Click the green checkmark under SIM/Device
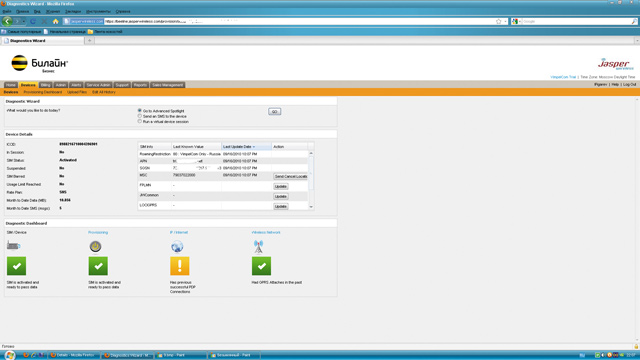Viewport: 640px width, 360px height. [x=16, y=266]
